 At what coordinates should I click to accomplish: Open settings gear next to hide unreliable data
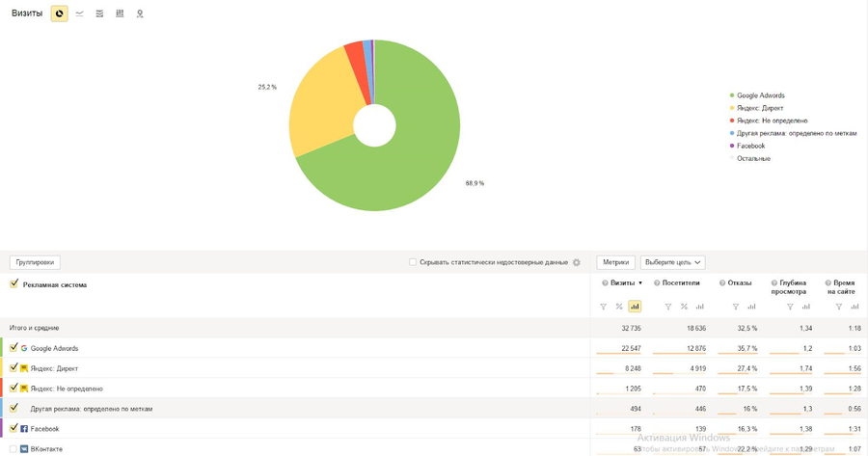point(577,262)
